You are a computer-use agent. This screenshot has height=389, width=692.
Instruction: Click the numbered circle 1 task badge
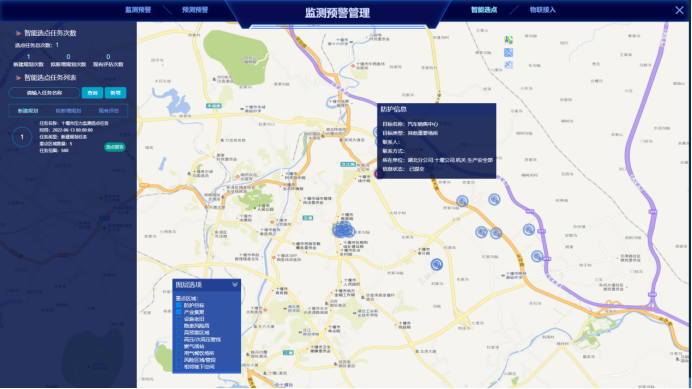click(x=22, y=137)
